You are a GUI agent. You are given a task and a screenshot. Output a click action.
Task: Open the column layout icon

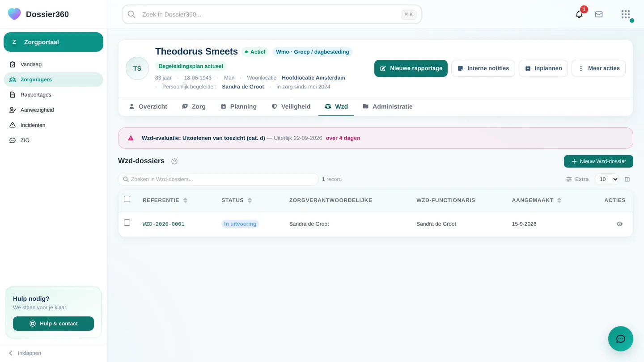point(627,179)
